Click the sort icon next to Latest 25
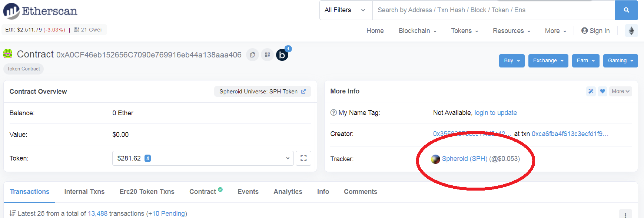Viewport: 644px width, 218px height. (13, 213)
